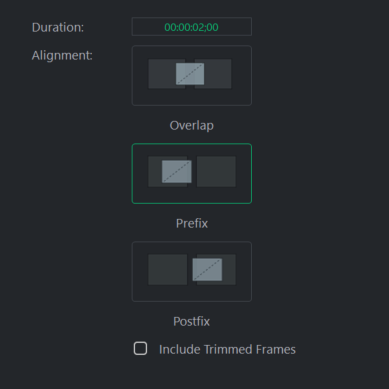Select the Overlap alignment icon
Viewport: 389px width, 389px height.
pyautogui.click(x=192, y=76)
